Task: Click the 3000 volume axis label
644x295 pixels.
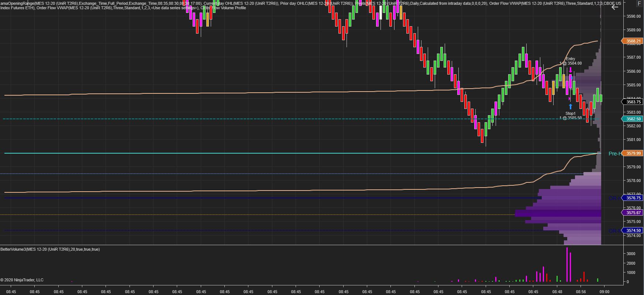Action: tap(630, 254)
